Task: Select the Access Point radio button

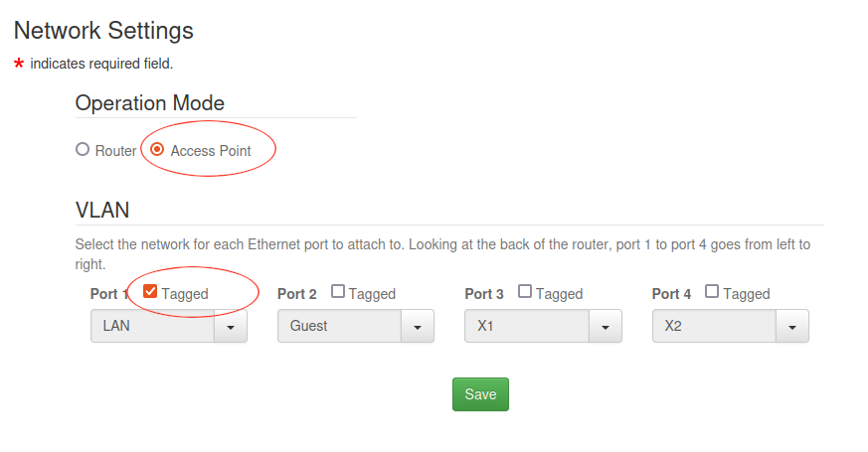Action: coord(157,151)
